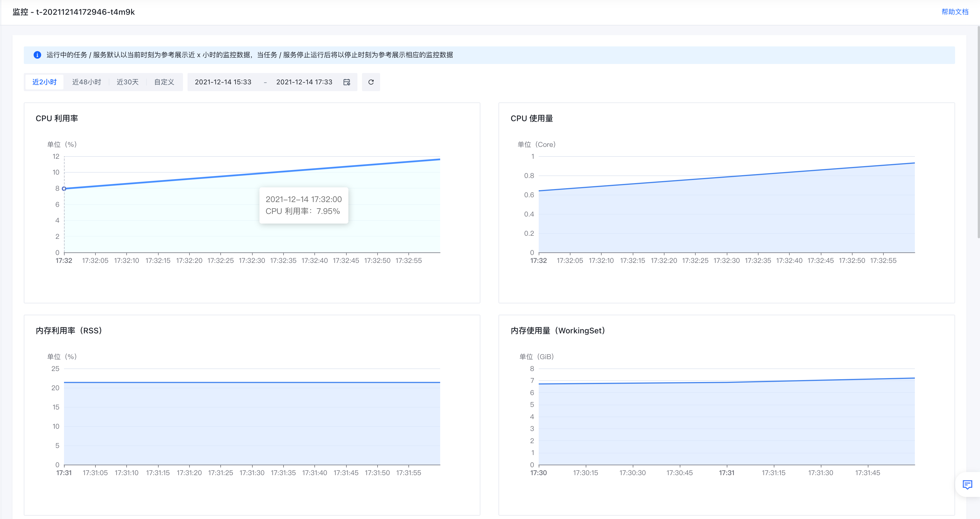Click 17:32:30 tick on CPU 利用率 axis
This screenshot has height=519, width=980.
[x=252, y=260]
